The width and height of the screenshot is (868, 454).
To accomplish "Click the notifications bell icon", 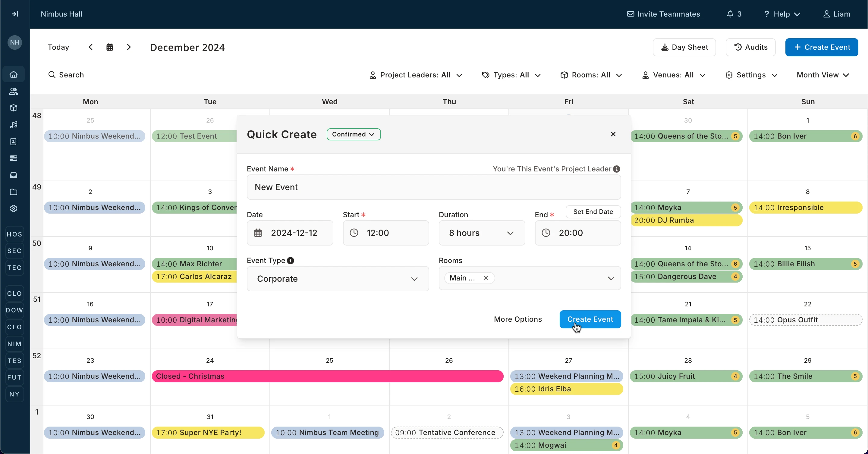I will click(x=730, y=14).
